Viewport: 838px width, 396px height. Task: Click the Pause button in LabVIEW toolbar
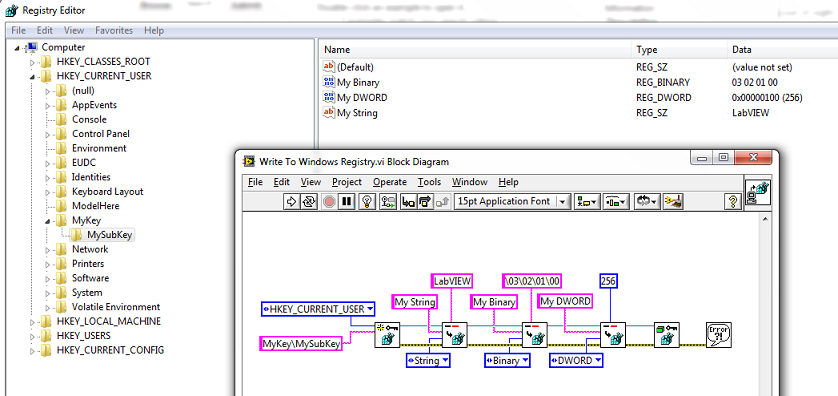(x=346, y=201)
